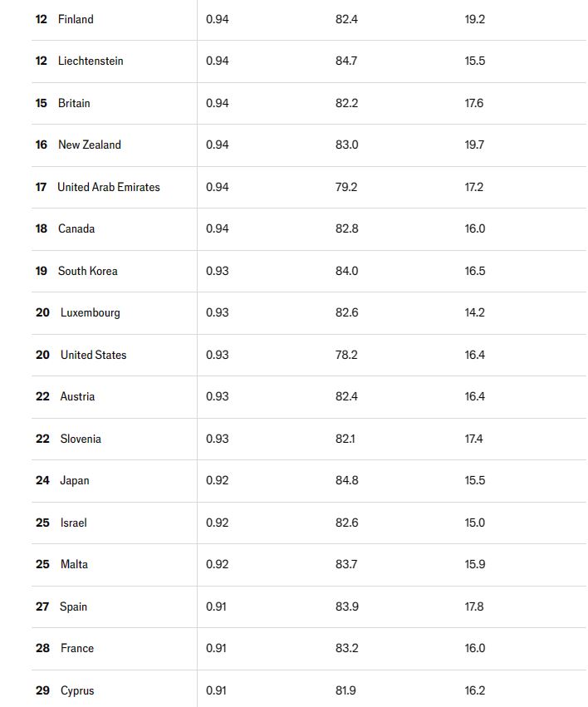Select Austria in the table
The height and width of the screenshot is (707, 588).
tap(77, 396)
